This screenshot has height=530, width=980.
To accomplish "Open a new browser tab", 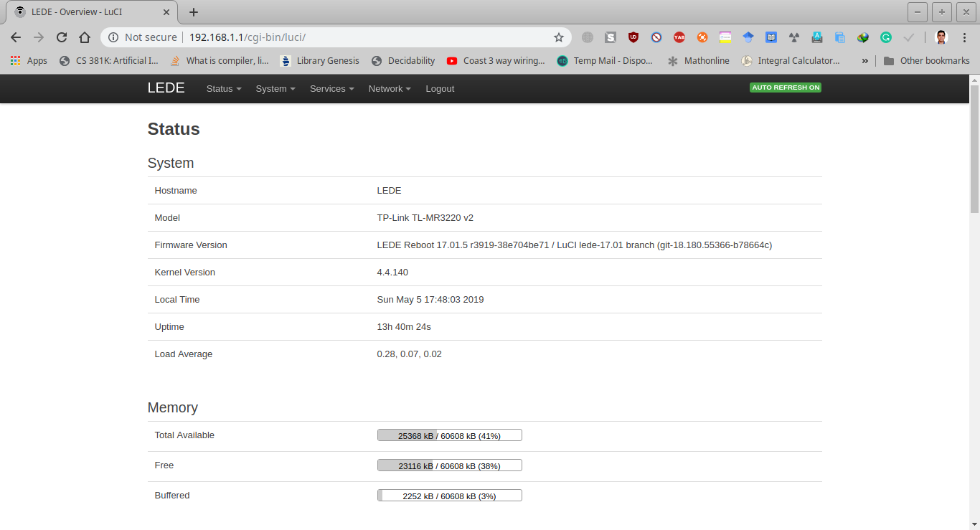I will pos(194,12).
